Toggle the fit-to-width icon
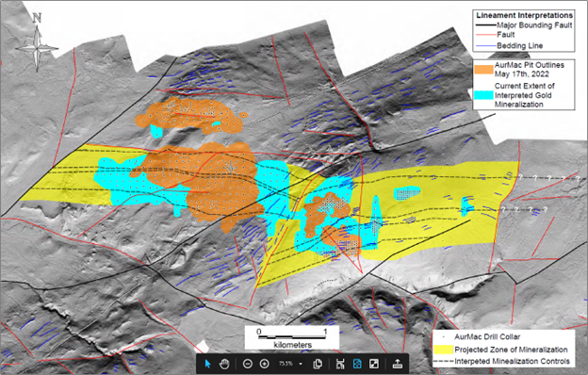Image resolution: width=588 pixels, height=375 pixels. click(340, 364)
